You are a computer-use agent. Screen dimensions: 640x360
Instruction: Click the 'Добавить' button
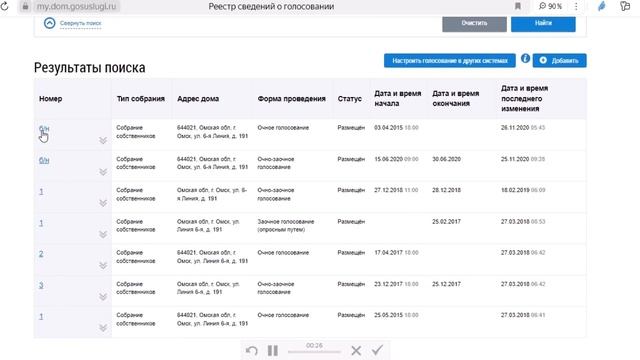(560, 60)
